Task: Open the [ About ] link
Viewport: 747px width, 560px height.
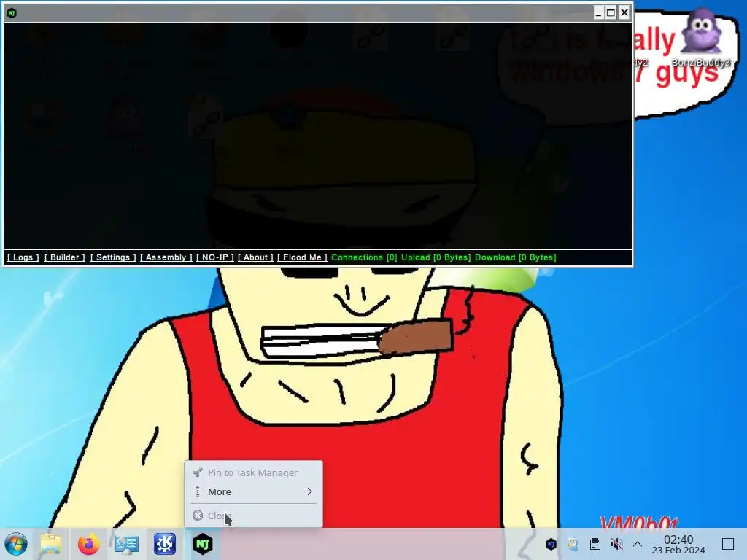Action: coord(255,257)
